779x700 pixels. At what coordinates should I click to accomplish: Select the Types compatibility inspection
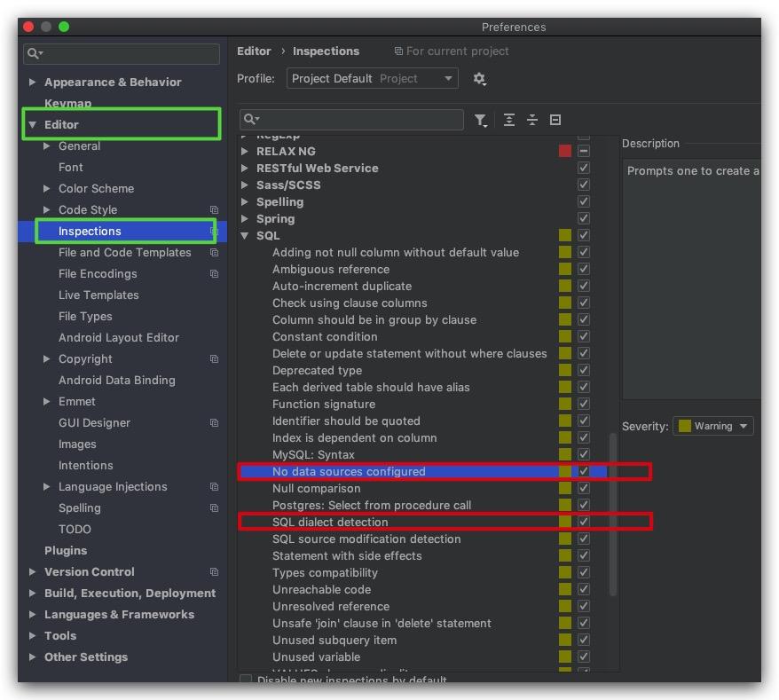click(x=325, y=573)
